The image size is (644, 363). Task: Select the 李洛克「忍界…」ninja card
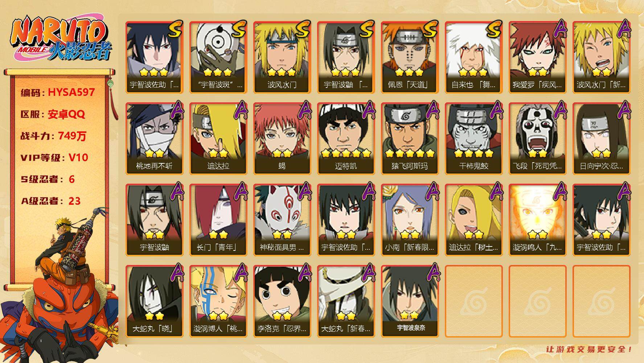click(x=282, y=301)
